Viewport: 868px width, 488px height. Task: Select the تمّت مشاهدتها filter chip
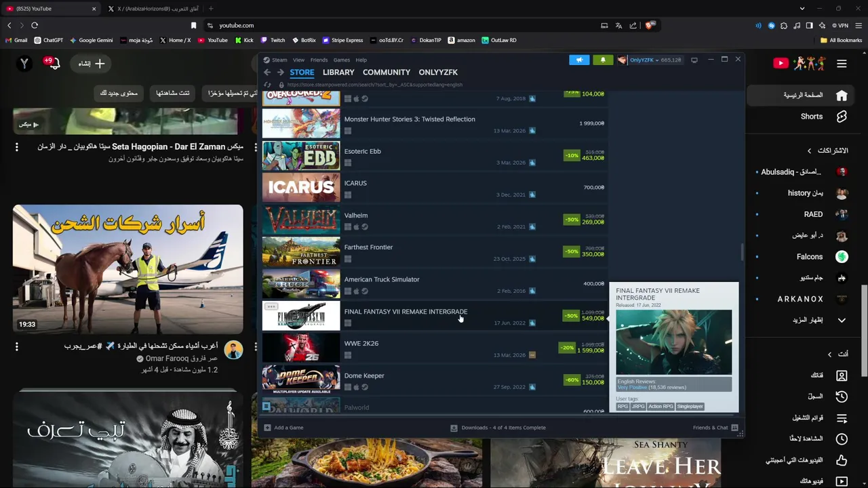click(173, 93)
